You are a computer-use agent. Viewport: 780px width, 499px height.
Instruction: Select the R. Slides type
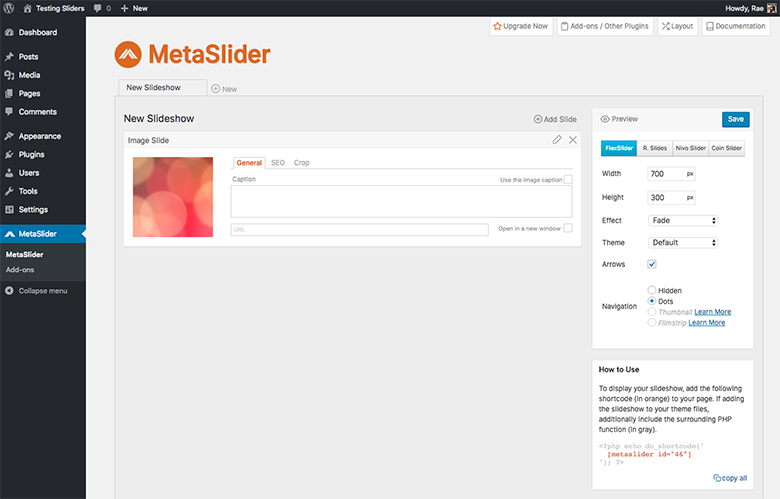[x=655, y=148]
